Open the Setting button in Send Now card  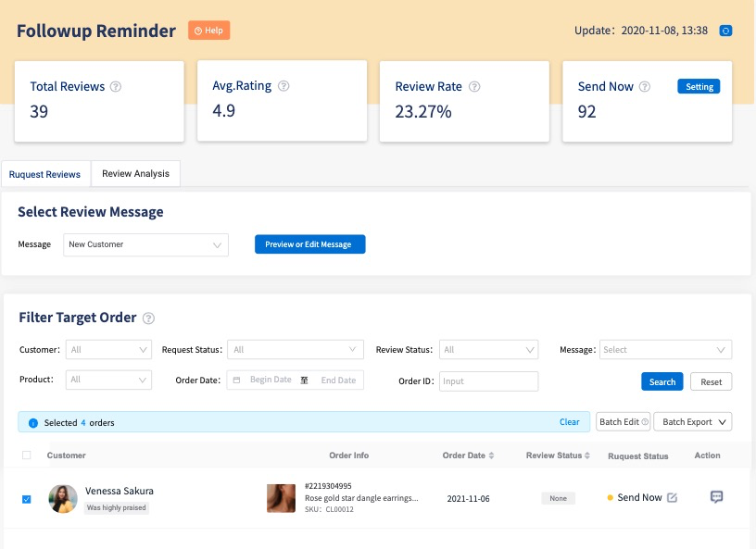(699, 86)
